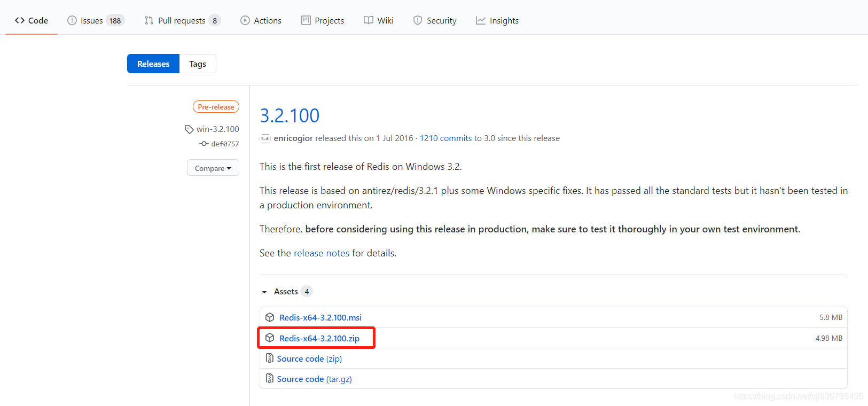Open the Compare dropdown
Viewport: 868px width, 406px height.
click(213, 168)
